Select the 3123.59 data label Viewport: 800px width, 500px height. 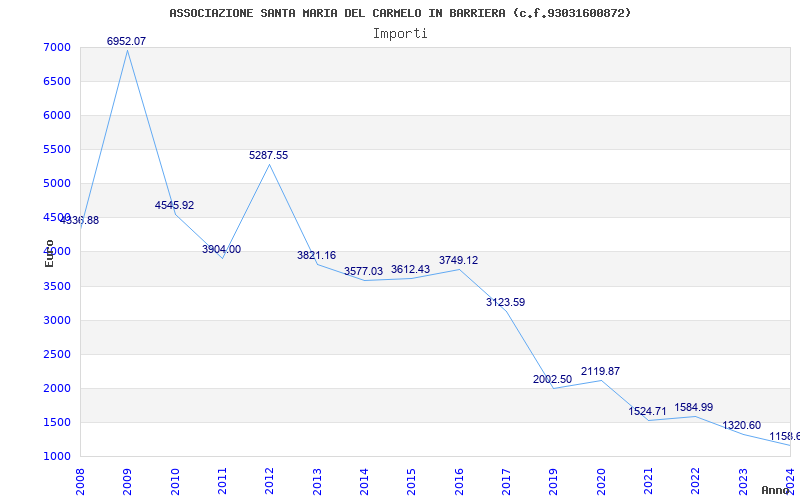point(506,302)
